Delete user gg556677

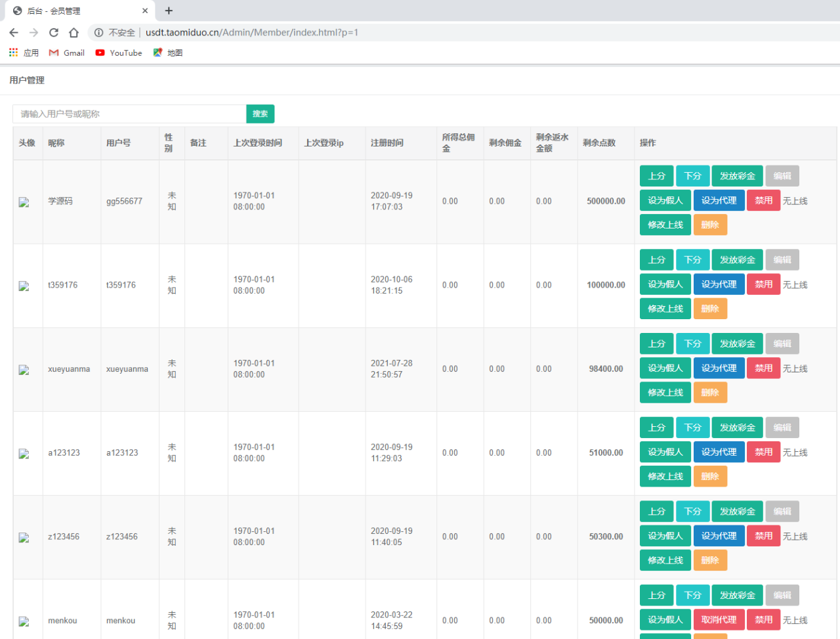pyautogui.click(x=709, y=225)
